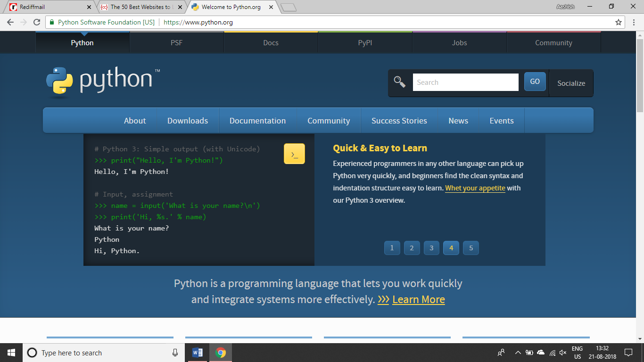Launch the interactive shell yellow button
Viewport: 644px width, 362px height.
pyautogui.click(x=294, y=154)
